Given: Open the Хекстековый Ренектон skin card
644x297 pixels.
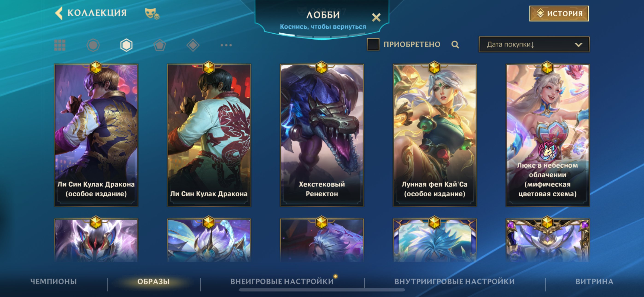Looking at the screenshot, I should [x=322, y=135].
